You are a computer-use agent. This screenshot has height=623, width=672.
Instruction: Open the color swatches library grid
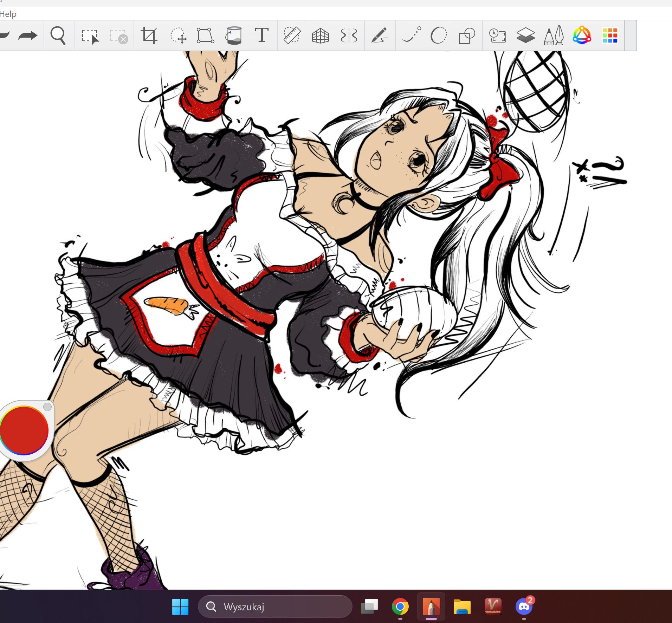click(x=610, y=35)
